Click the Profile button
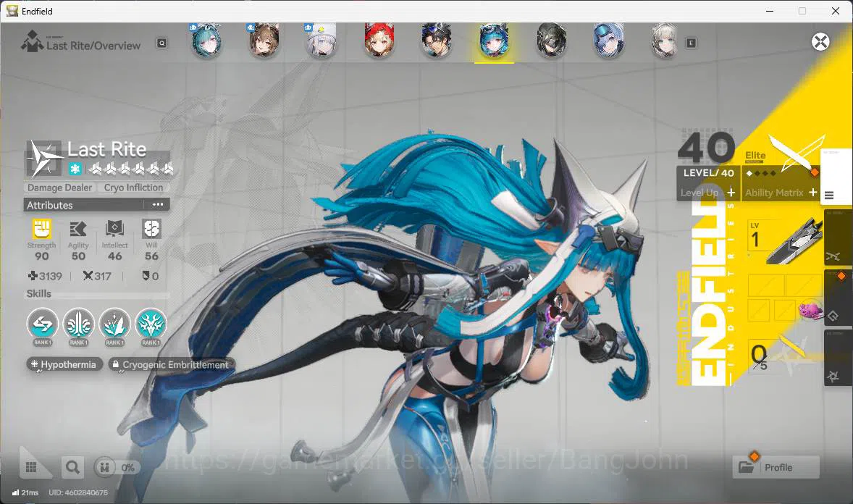This screenshot has width=853, height=504. tap(776, 467)
